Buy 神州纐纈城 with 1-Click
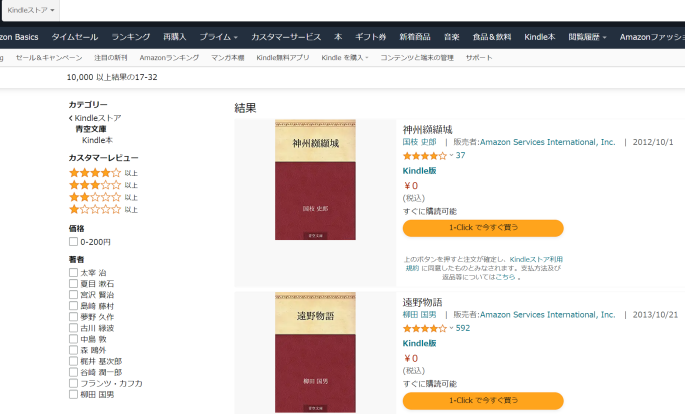This screenshot has height=414, width=685. click(x=483, y=228)
